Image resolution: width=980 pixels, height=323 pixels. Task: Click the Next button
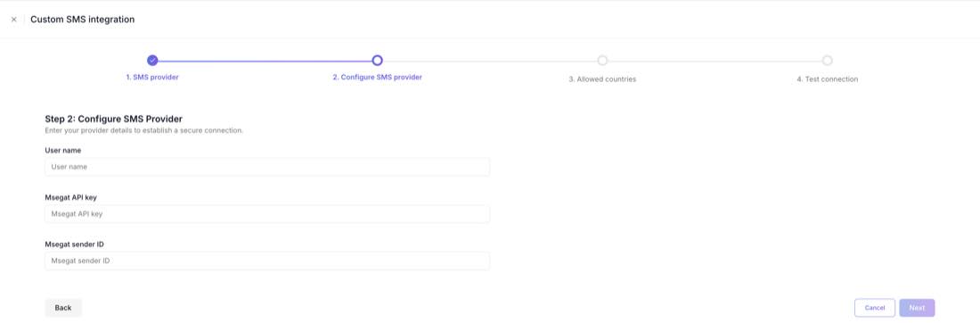(917, 308)
